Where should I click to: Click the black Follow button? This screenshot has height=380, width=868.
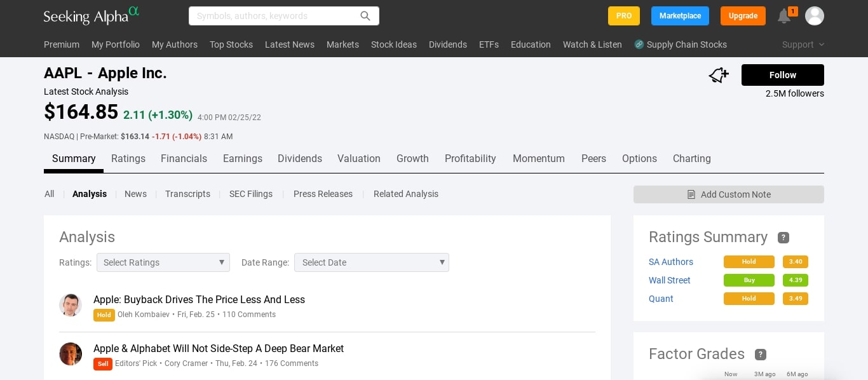click(782, 75)
